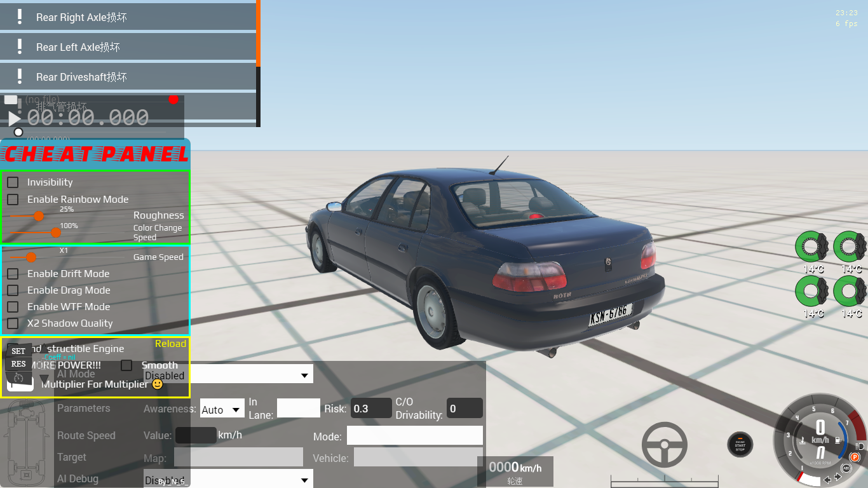Edit the C/O Drivability value field

point(465,408)
